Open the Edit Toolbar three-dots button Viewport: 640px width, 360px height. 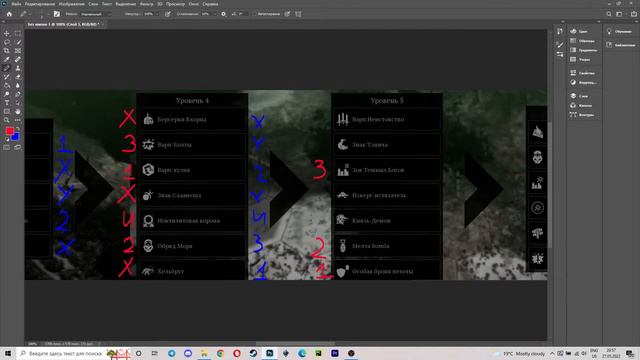[x=18, y=120]
